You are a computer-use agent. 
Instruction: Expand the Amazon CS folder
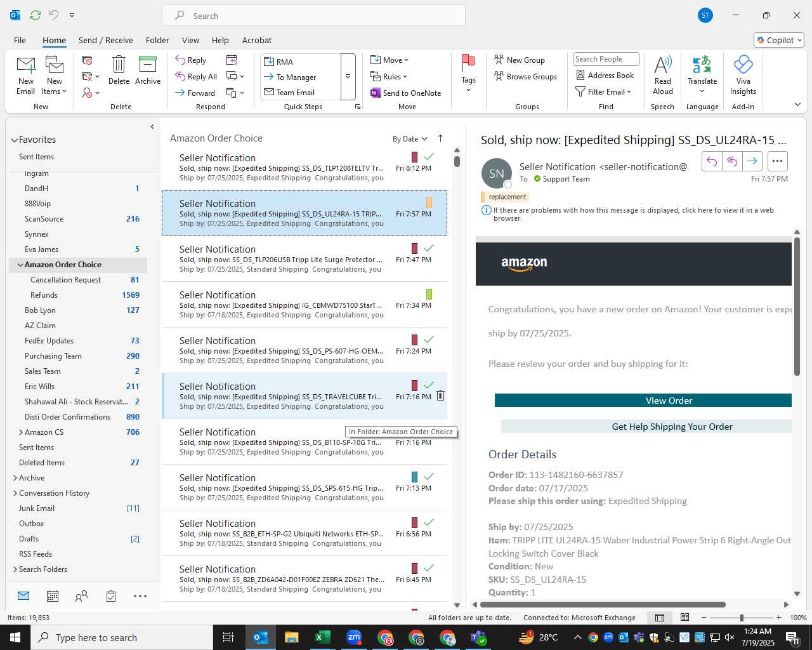[x=21, y=432]
